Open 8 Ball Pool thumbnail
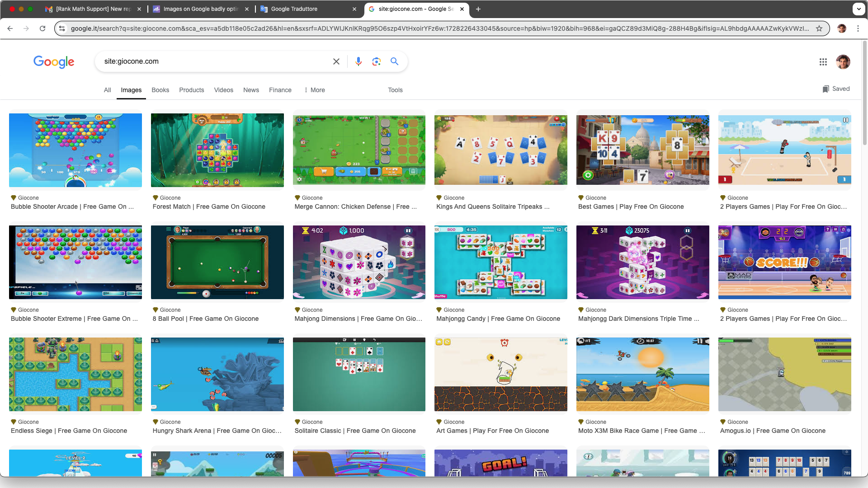 pyautogui.click(x=217, y=262)
